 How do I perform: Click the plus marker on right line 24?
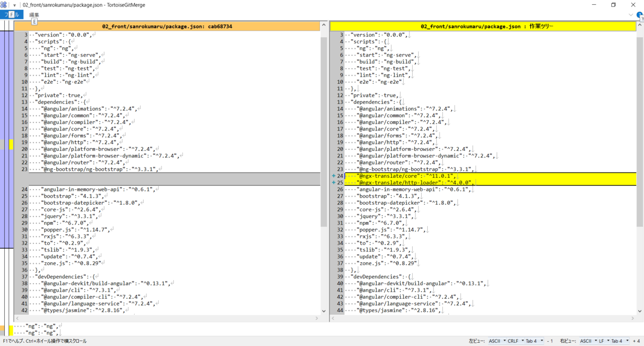(x=334, y=176)
